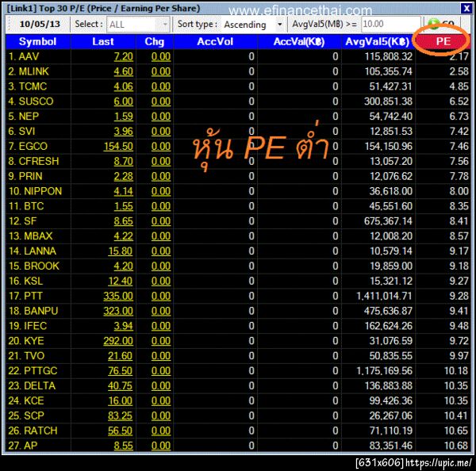Click last price 292.00 for KYE
Screen dimensions: 476x471
tap(118, 341)
